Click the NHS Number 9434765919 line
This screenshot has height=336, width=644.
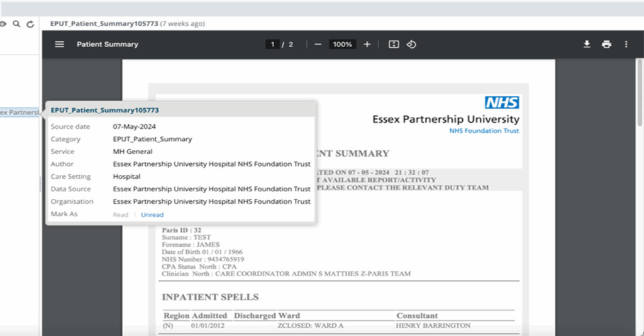[x=203, y=259]
